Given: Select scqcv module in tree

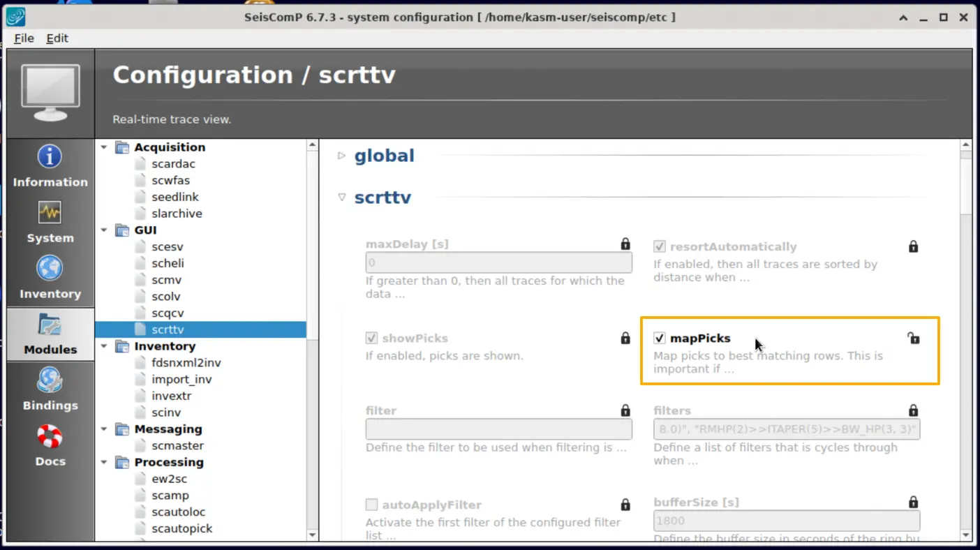Looking at the screenshot, I should pos(168,313).
